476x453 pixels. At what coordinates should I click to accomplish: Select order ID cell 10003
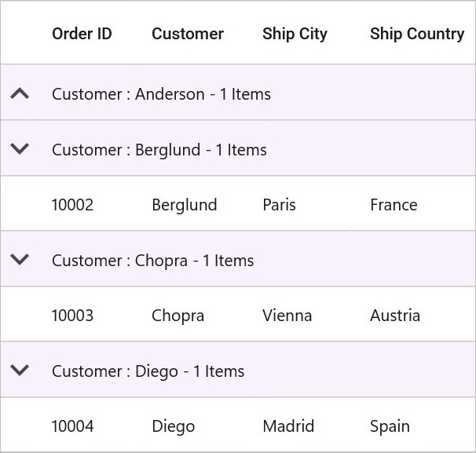(x=72, y=316)
